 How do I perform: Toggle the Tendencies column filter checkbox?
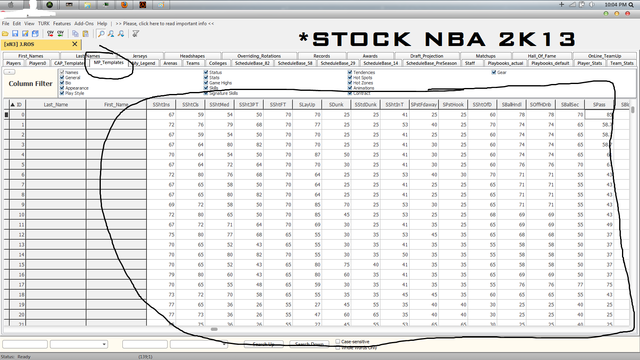click(x=350, y=72)
